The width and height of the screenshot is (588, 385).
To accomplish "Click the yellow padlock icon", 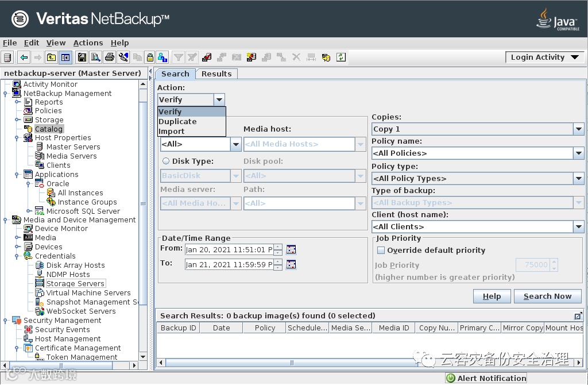I will 150,57.
